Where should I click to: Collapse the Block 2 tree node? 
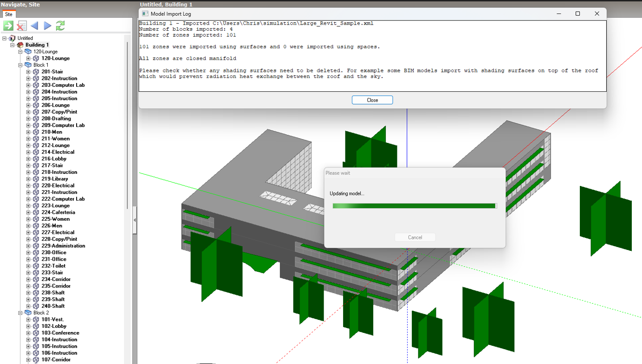pyautogui.click(x=20, y=313)
